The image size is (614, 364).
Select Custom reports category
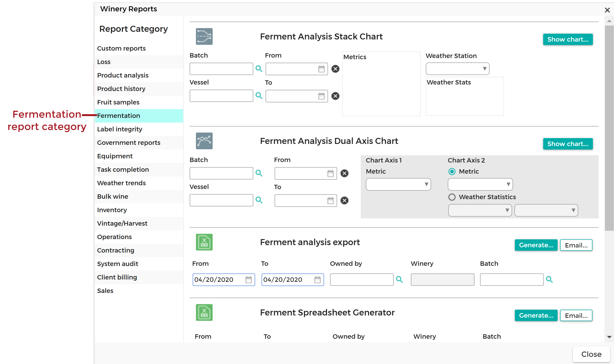139,48
